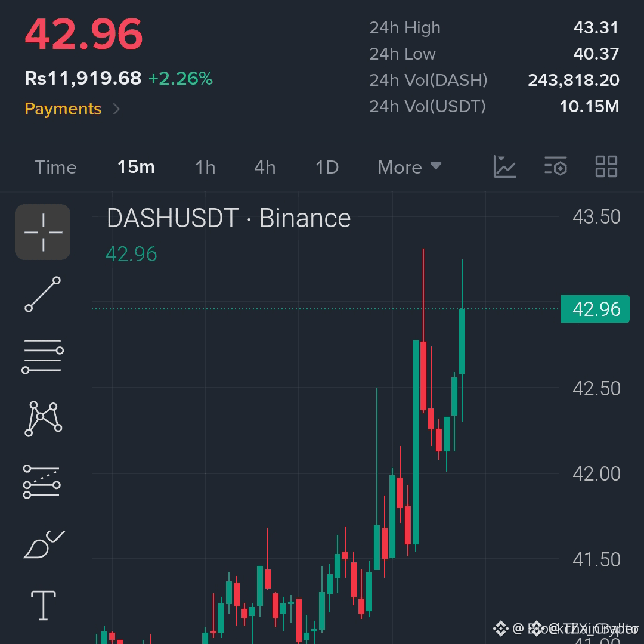Click the +2.26% change value

point(180,78)
